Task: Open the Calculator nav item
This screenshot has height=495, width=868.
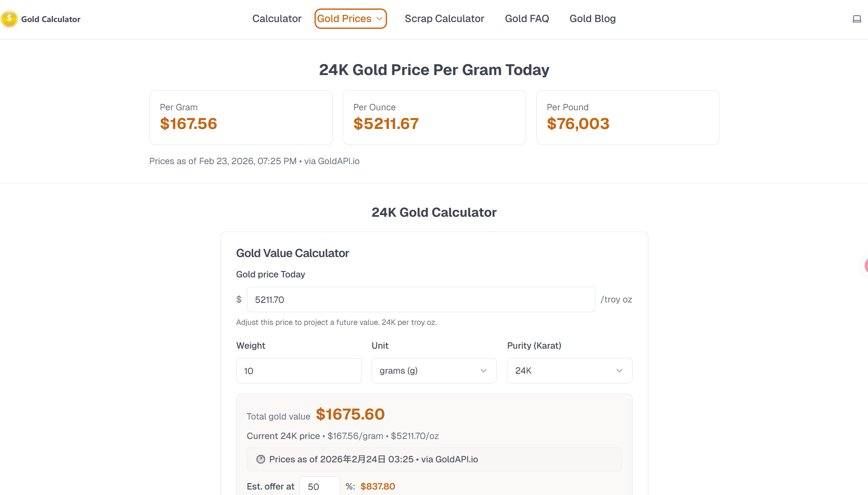Action: coord(277,19)
